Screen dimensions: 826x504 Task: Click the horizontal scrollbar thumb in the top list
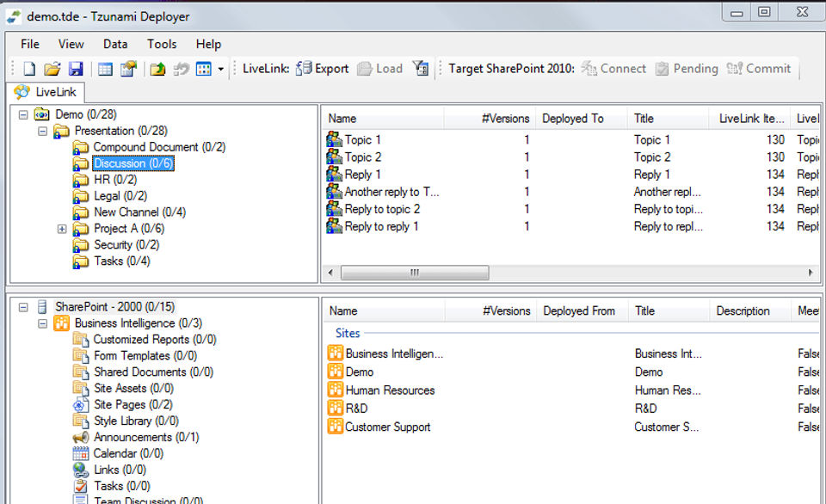coord(415,273)
